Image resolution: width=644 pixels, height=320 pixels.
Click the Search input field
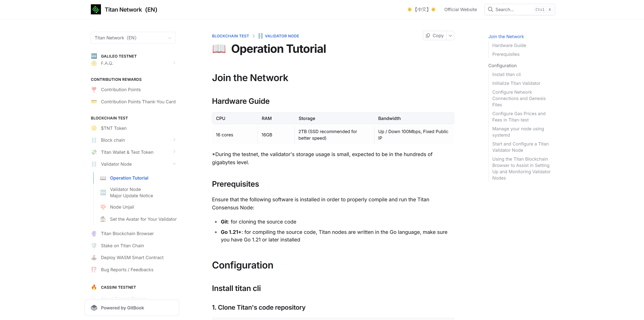pos(520,9)
